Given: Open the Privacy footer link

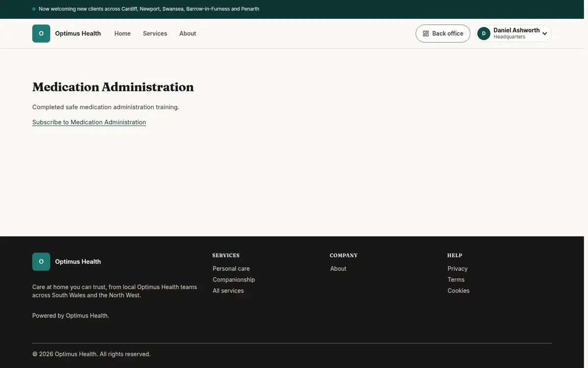Looking at the screenshot, I should click(458, 268).
